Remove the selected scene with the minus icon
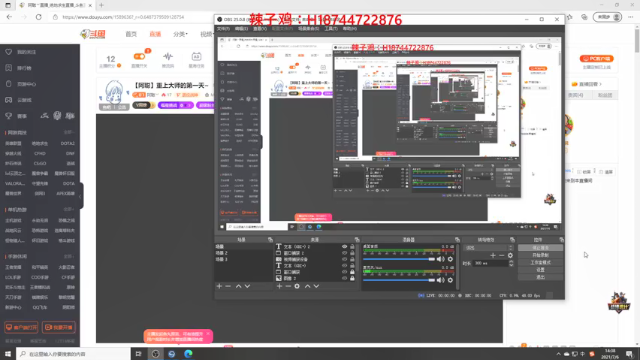The height and width of the screenshot is (360, 640). pyautogui.click(x=228, y=287)
